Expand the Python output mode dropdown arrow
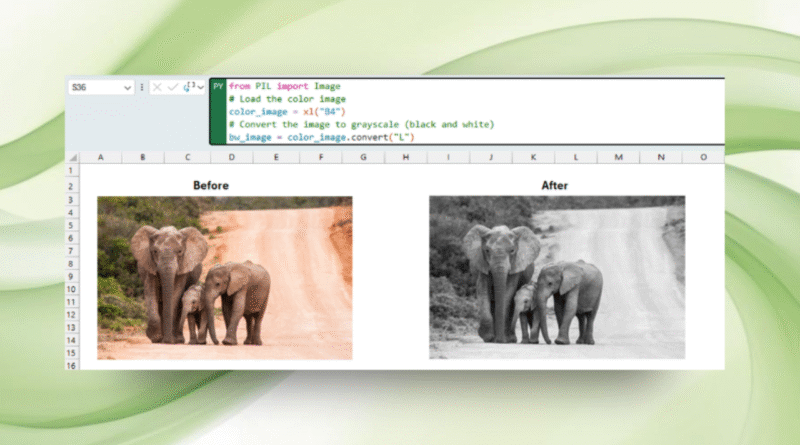 [201, 88]
